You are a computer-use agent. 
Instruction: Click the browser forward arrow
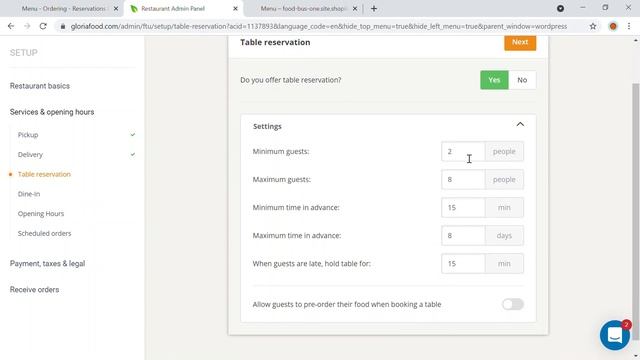click(27, 26)
